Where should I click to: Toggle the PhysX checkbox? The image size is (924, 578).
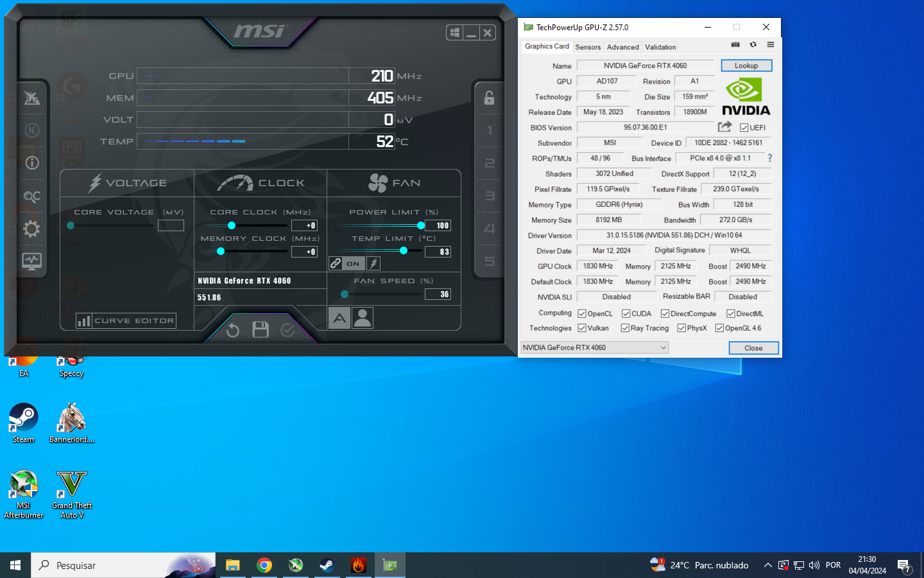point(681,328)
